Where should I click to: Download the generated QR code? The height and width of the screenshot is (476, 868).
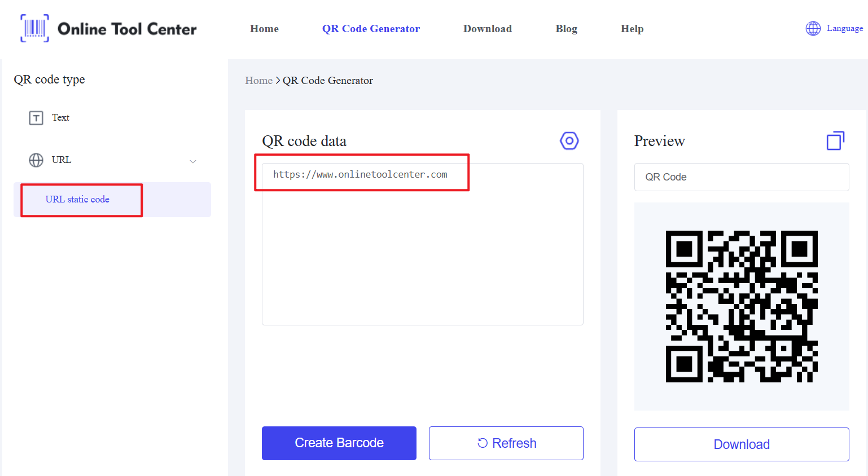tap(741, 444)
